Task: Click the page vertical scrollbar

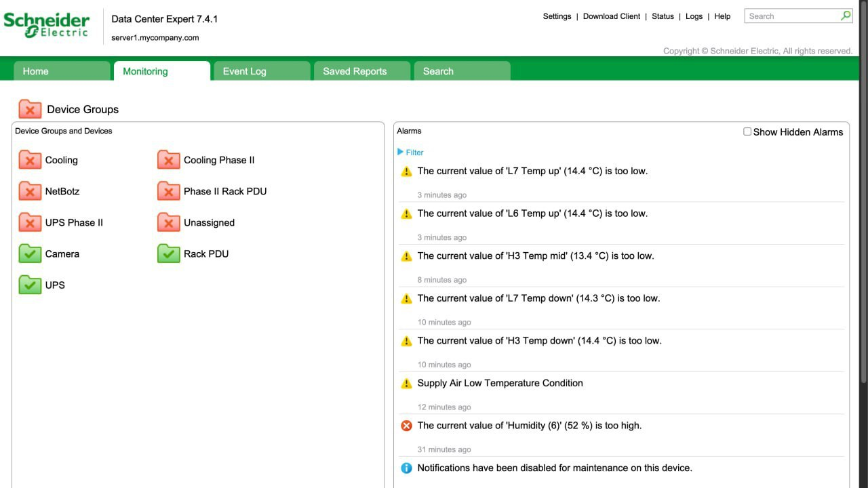Action: point(863,203)
